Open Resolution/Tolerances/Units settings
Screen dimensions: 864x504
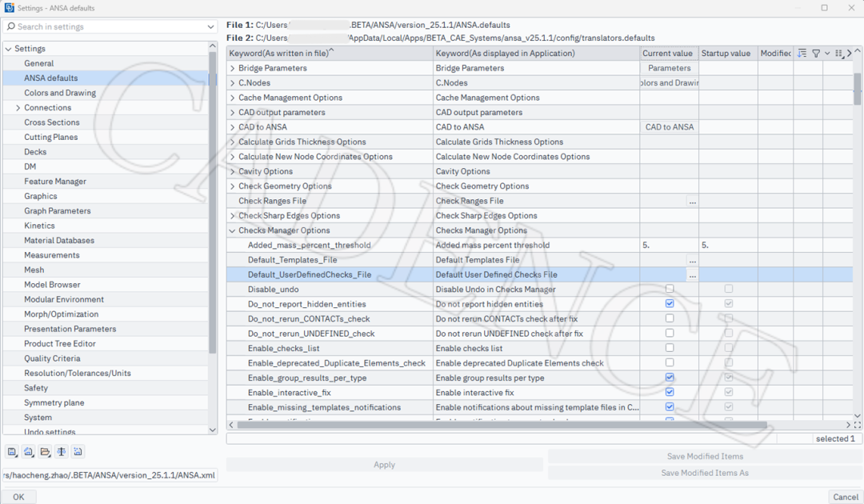point(78,374)
